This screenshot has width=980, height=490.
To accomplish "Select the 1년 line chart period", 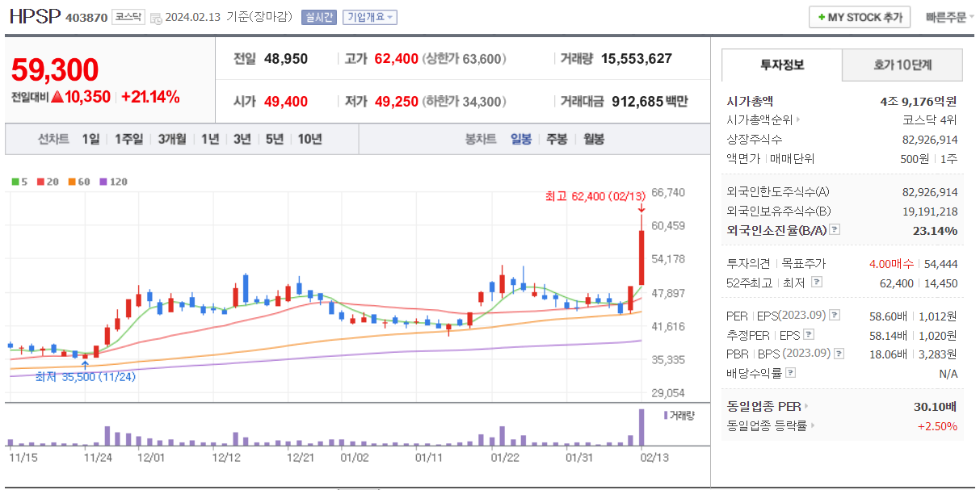I will coord(210,139).
